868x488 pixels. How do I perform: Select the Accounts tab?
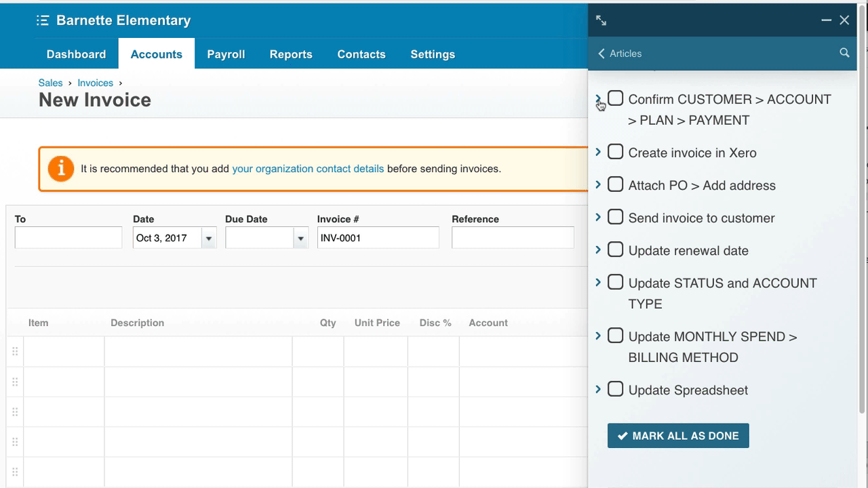click(x=157, y=54)
